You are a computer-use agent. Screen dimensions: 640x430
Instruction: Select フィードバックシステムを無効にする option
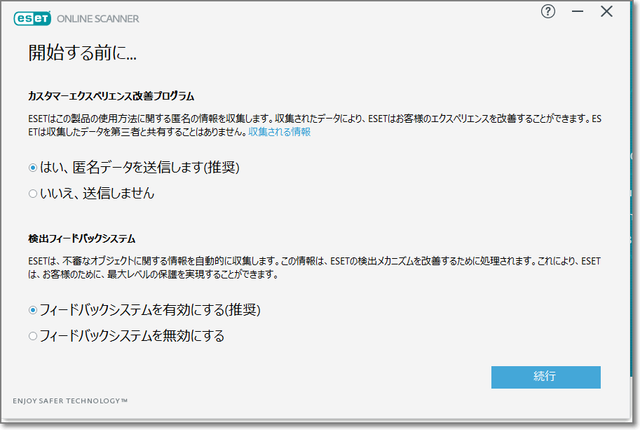click(33, 336)
